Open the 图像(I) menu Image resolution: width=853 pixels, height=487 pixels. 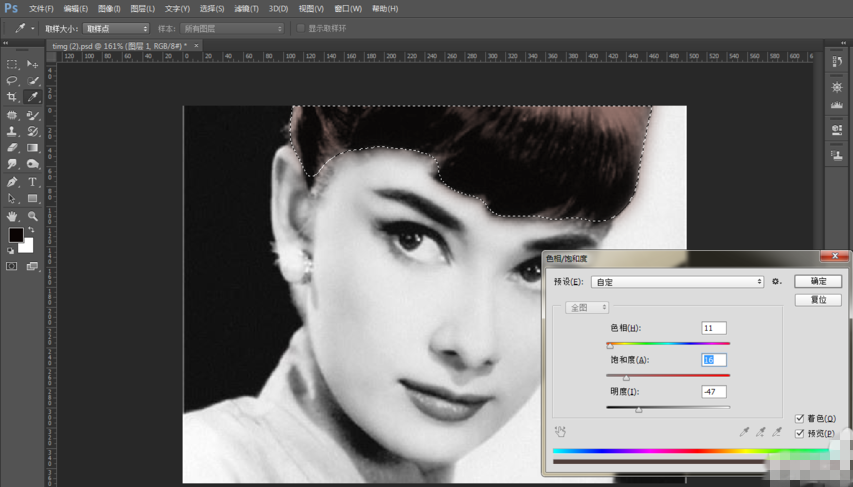click(x=109, y=9)
